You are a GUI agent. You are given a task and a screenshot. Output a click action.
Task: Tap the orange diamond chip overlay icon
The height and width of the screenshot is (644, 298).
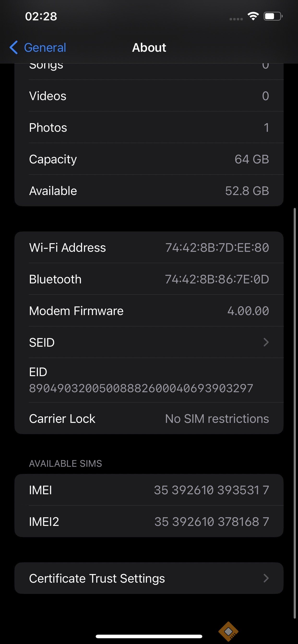click(228, 631)
